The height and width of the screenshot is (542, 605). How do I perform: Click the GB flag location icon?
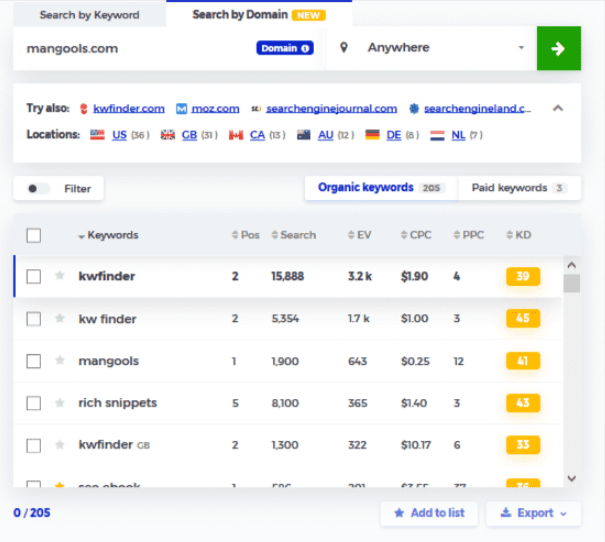coord(168,135)
